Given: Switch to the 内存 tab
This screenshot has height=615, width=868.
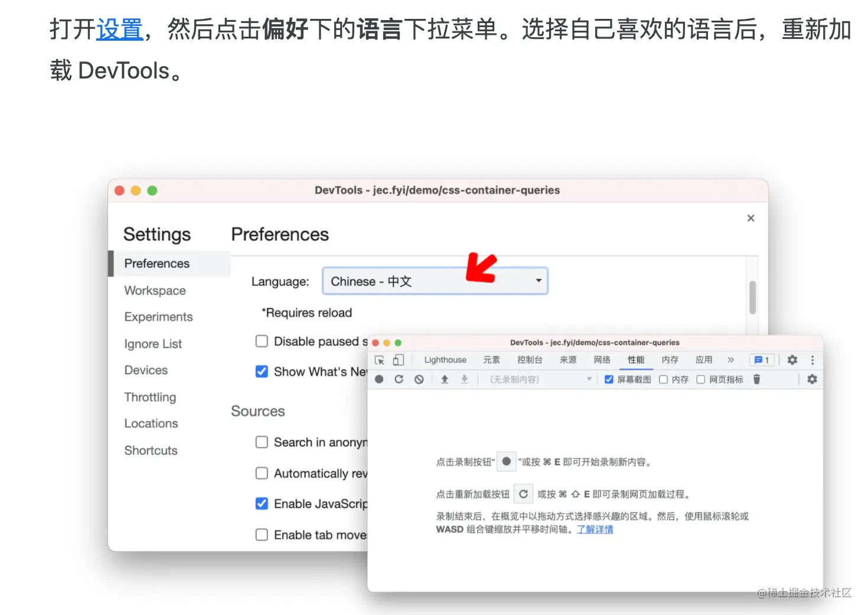Looking at the screenshot, I should tap(670, 360).
